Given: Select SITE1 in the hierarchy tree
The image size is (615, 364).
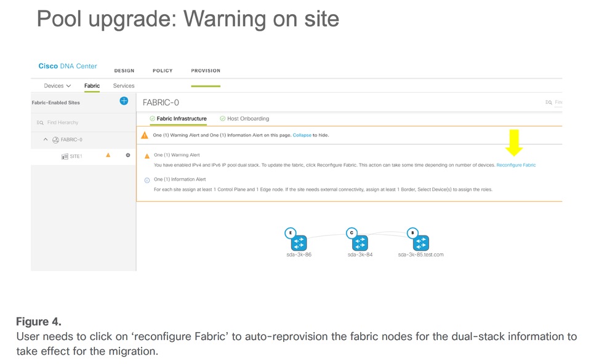Looking at the screenshot, I should [x=76, y=156].
